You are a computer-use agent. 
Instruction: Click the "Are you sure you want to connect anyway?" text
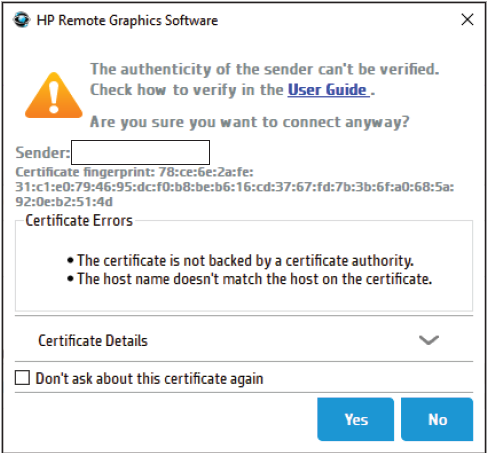[249, 122]
